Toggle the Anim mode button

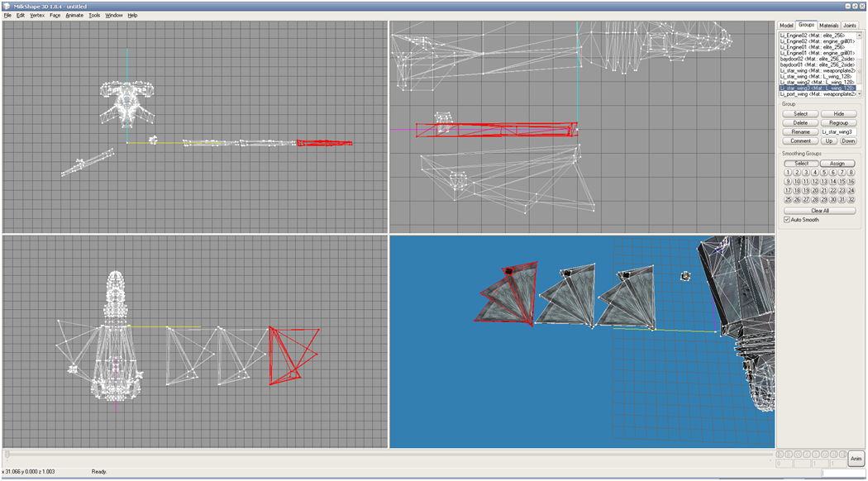coord(856,459)
